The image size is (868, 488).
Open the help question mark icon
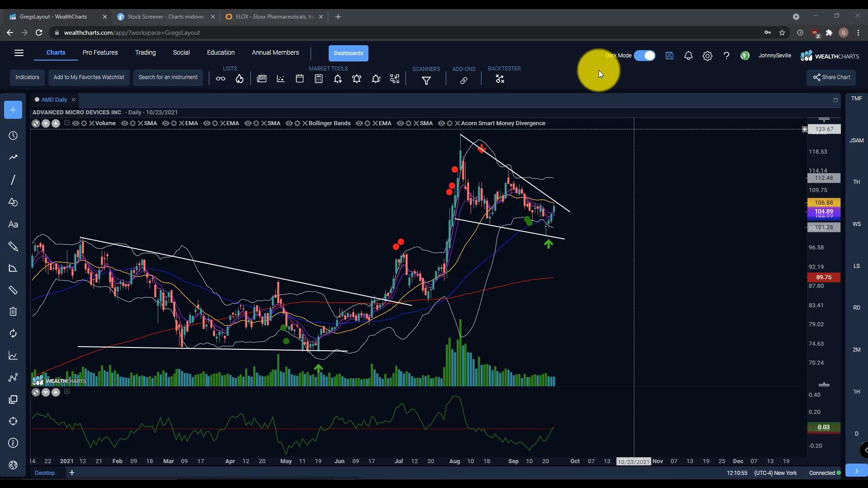[x=726, y=56]
